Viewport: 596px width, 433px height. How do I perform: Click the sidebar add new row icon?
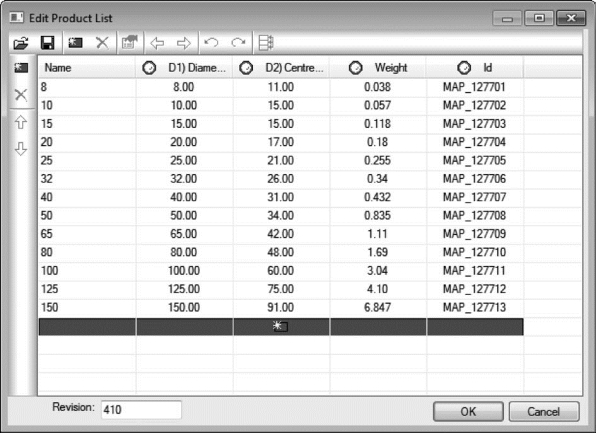pyautogui.click(x=21, y=68)
